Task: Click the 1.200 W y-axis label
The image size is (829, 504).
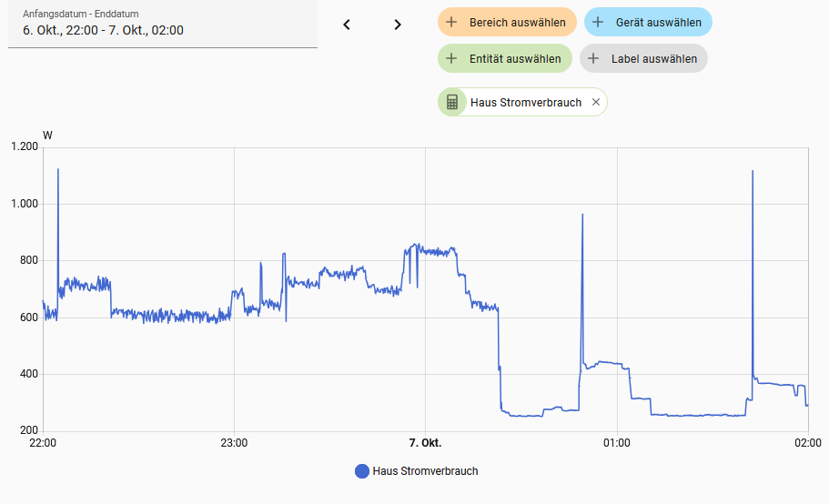Action: (24, 147)
